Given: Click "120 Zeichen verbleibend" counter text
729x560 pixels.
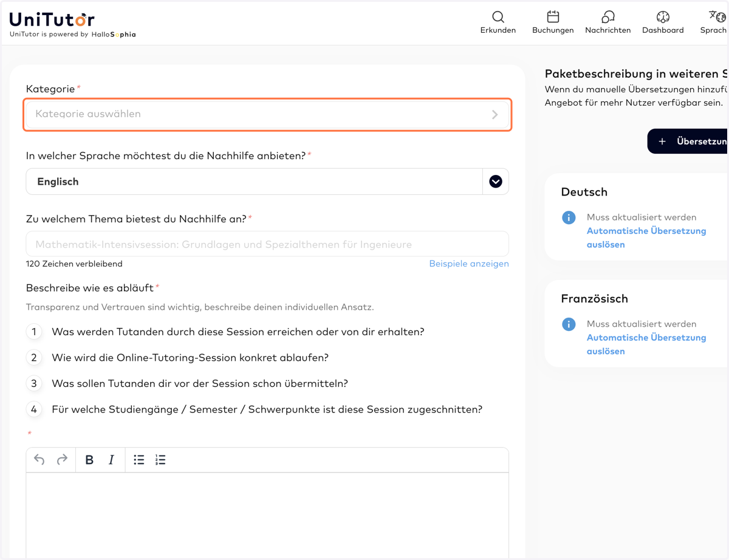Looking at the screenshot, I should click(x=74, y=264).
